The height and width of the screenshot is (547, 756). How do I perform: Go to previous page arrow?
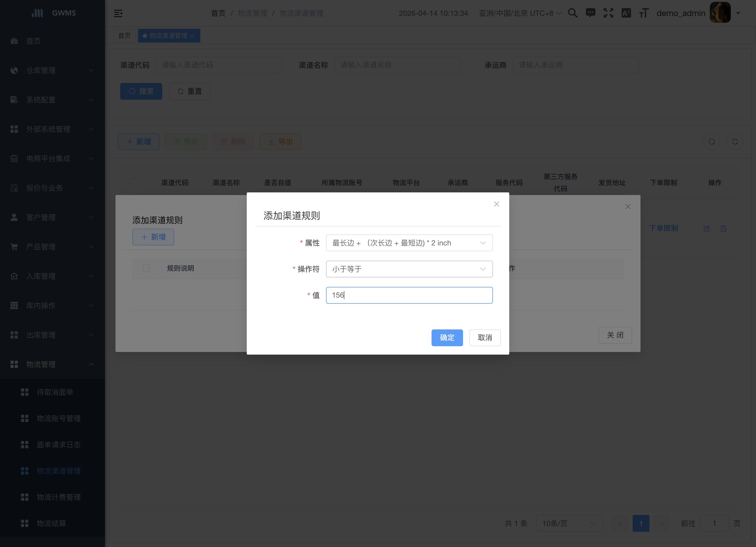pos(620,523)
